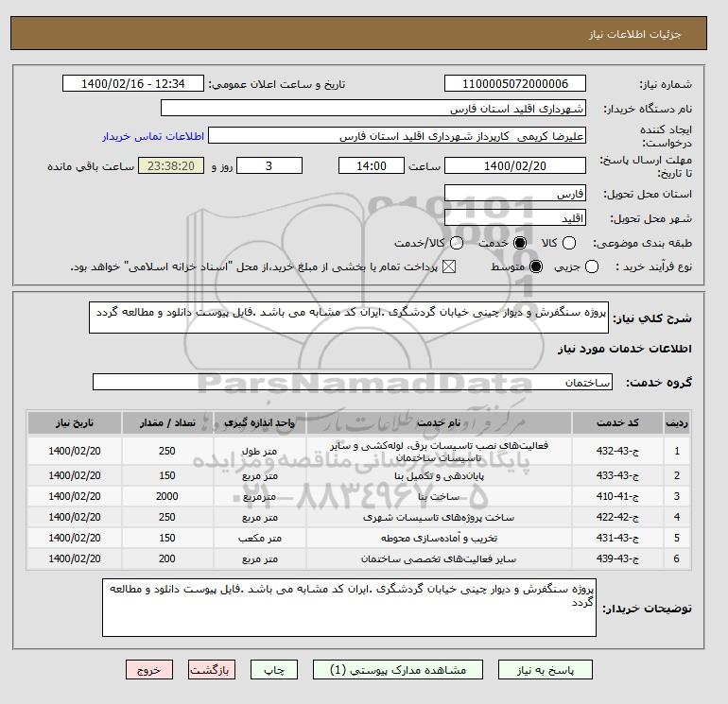
Task: Click service name سایر فعالیت‌های تخصصی ساختمان
Action: click(x=439, y=558)
